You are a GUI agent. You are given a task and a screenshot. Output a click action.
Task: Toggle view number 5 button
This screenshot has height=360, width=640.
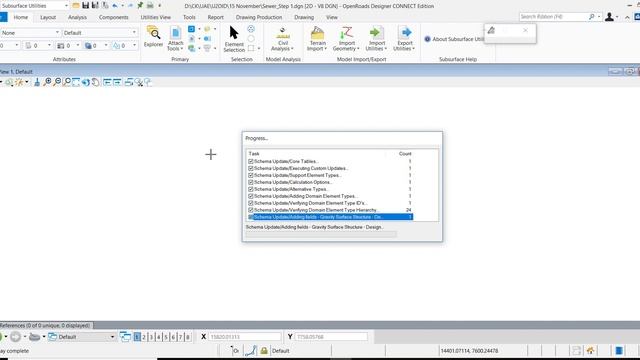166,337
